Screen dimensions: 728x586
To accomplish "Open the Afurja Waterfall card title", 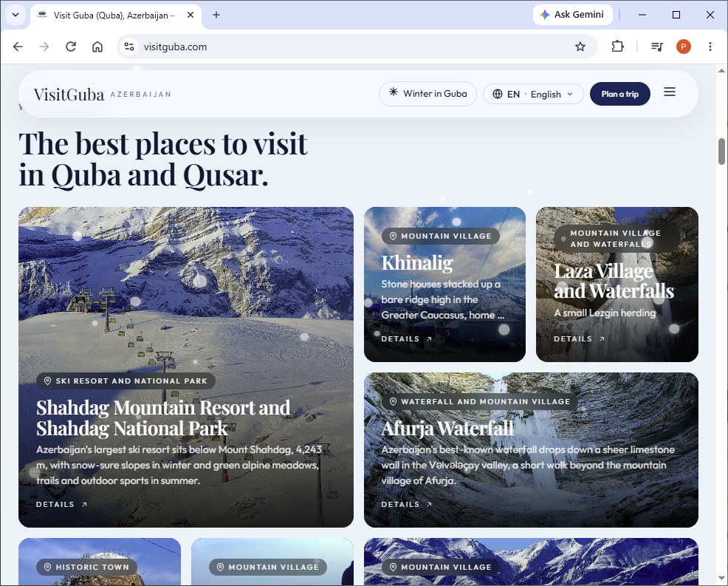I will (x=447, y=429).
